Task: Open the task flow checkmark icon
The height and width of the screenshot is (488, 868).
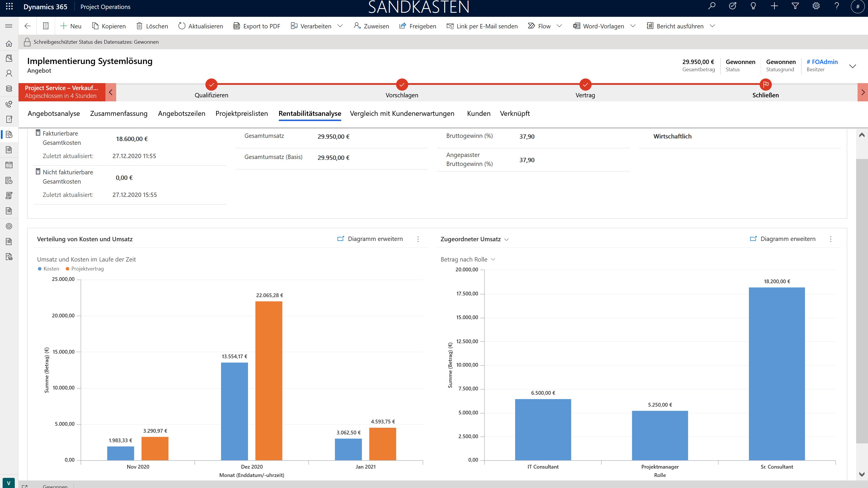Action: (x=732, y=6)
